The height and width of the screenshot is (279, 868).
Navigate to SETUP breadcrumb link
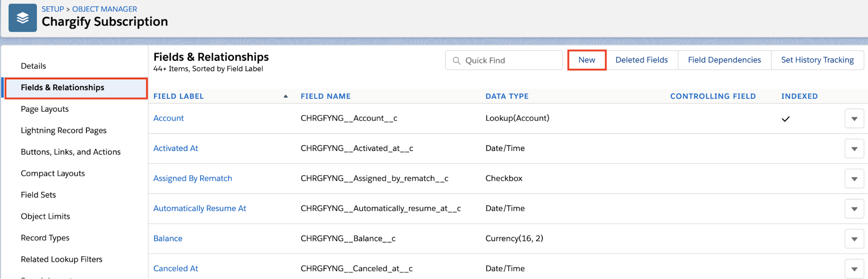[x=53, y=9]
